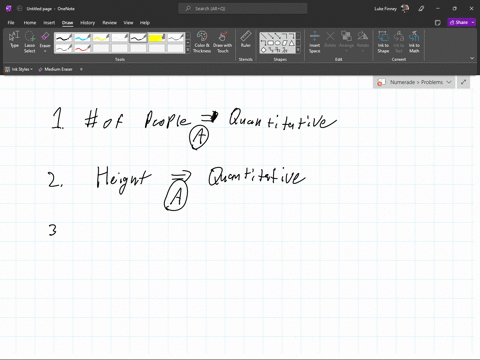Open the Luke Finney account profile
Image resolution: width=480 pixels, height=360 pixels.
pos(391,8)
